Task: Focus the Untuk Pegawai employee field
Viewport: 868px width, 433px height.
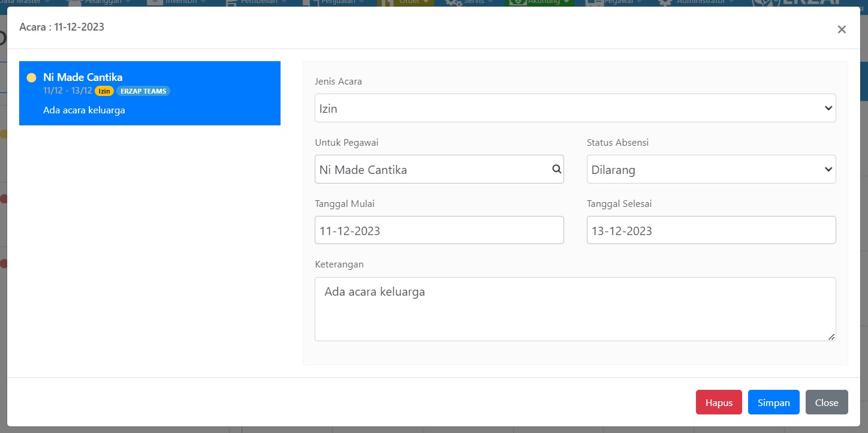Action: (x=432, y=169)
